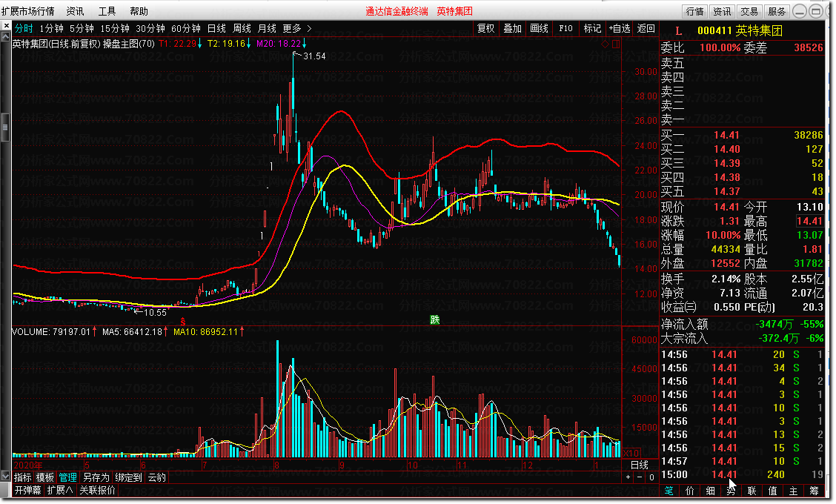Click the 返回 back button
The image size is (836, 504).
tap(646, 28)
